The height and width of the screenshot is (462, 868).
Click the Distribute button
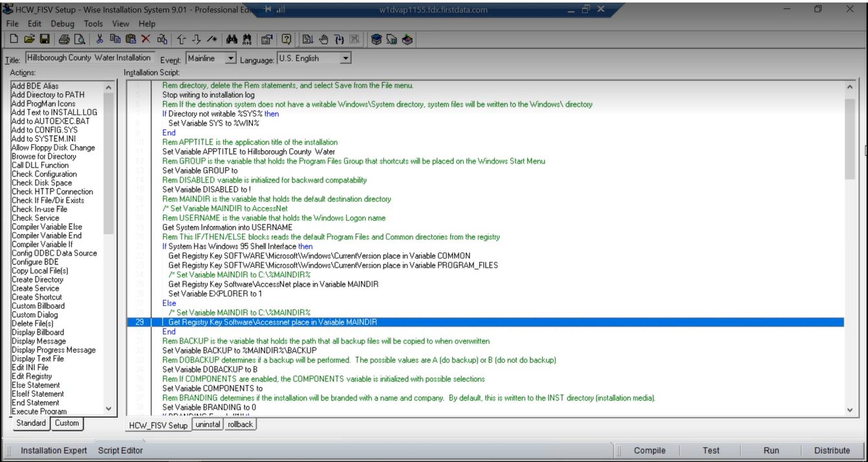[832, 450]
